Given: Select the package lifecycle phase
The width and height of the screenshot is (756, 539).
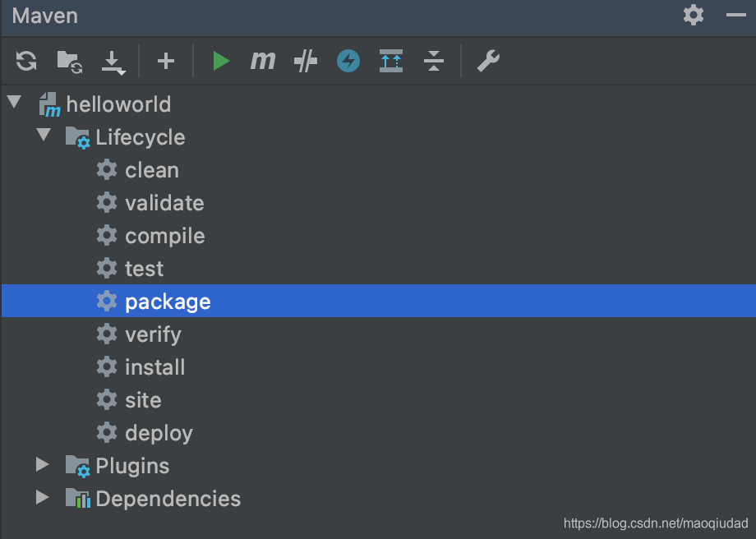Looking at the screenshot, I should tap(168, 302).
